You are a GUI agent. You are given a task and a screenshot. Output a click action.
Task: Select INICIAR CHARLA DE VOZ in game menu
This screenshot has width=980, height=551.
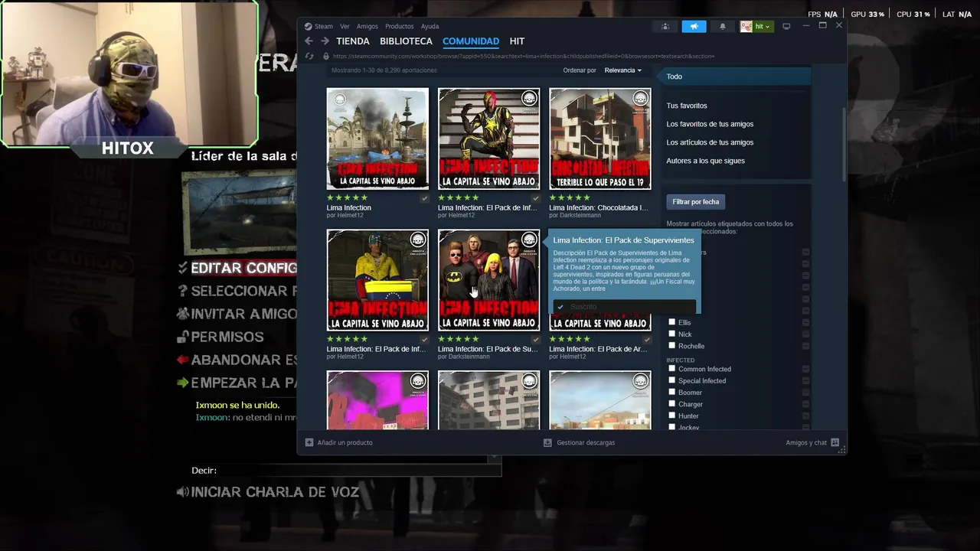274,492
